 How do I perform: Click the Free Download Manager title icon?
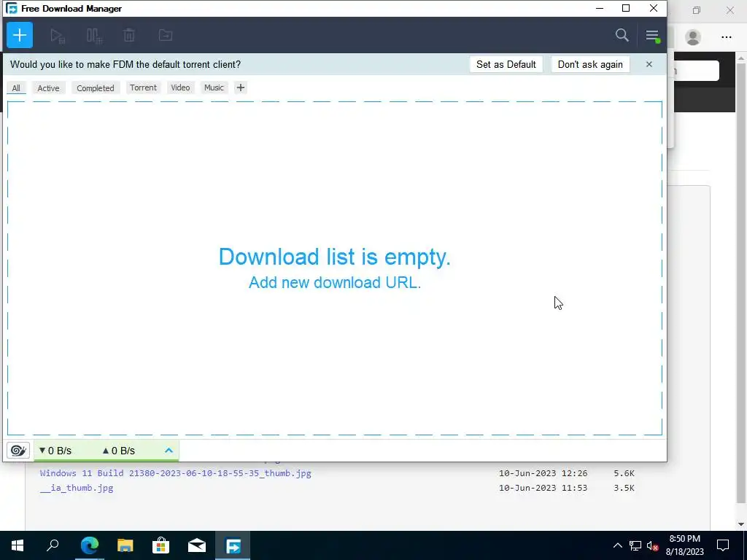(x=12, y=9)
